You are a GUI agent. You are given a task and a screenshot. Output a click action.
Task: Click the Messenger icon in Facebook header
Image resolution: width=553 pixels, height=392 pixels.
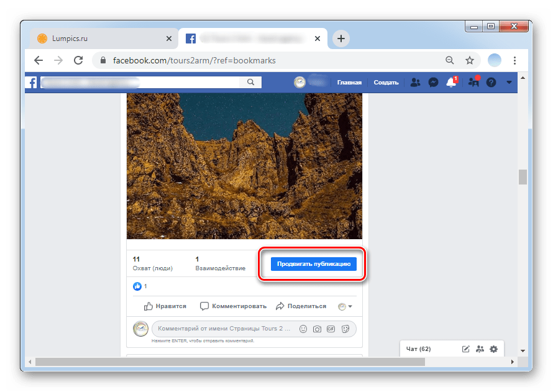pyautogui.click(x=434, y=82)
